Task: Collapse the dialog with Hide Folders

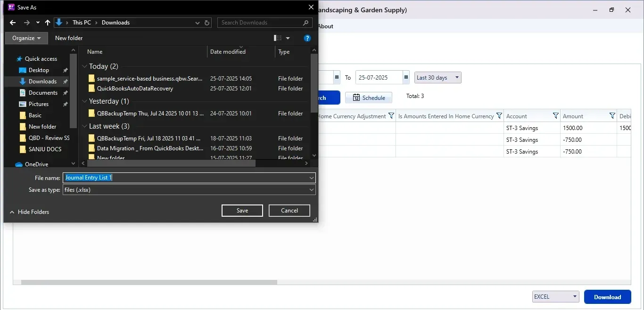Action: click(29, 212)
